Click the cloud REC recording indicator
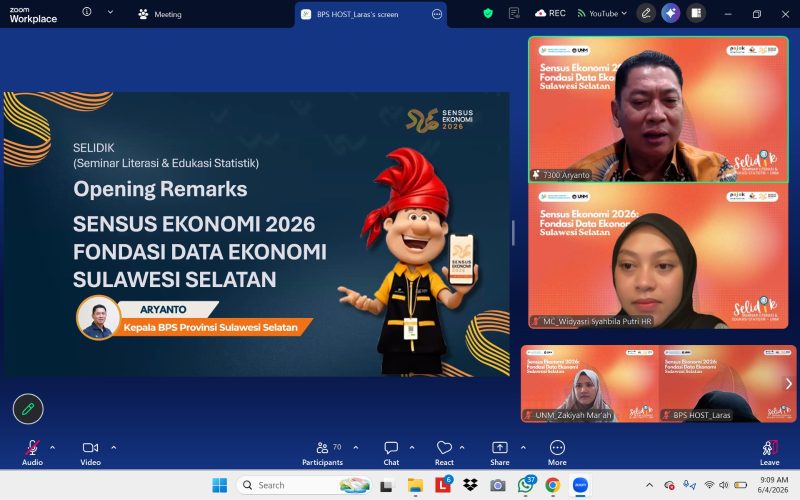Screen dimensions: 800x500 coord(551,13)
